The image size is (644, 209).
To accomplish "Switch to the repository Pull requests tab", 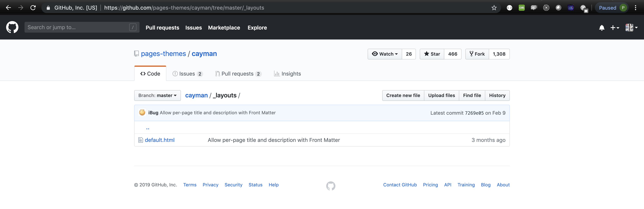I will [238, 74].
